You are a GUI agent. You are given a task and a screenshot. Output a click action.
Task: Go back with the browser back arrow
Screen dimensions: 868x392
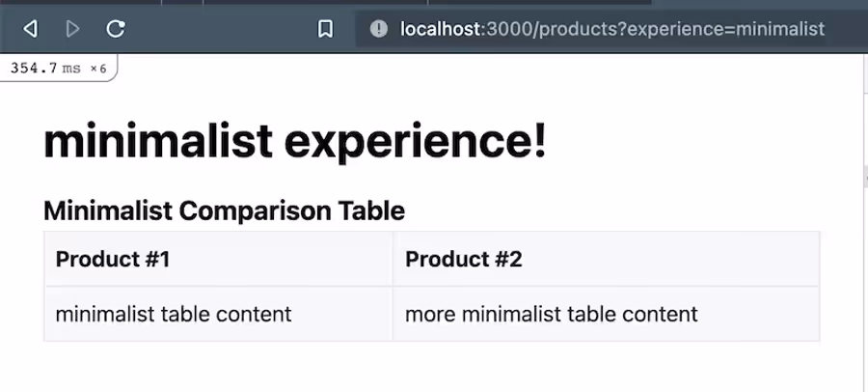[31, 29]
